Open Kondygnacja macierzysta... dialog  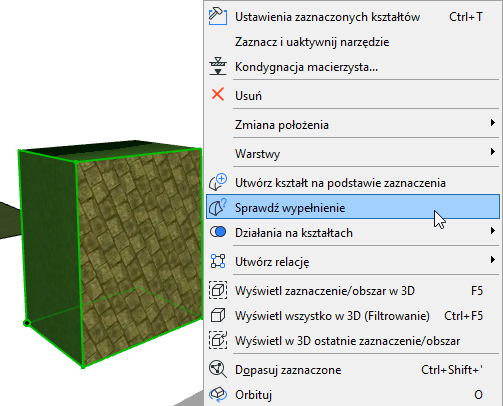353,67
